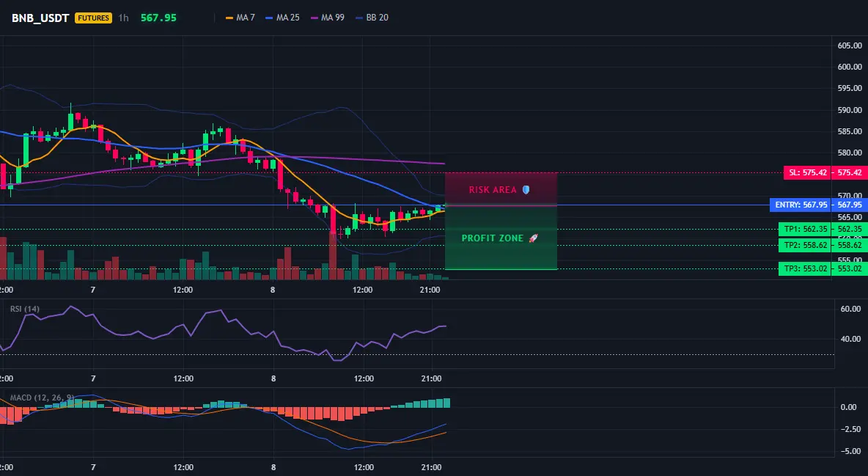Click the TP3: 553.02 target label

tap(804, 268)
